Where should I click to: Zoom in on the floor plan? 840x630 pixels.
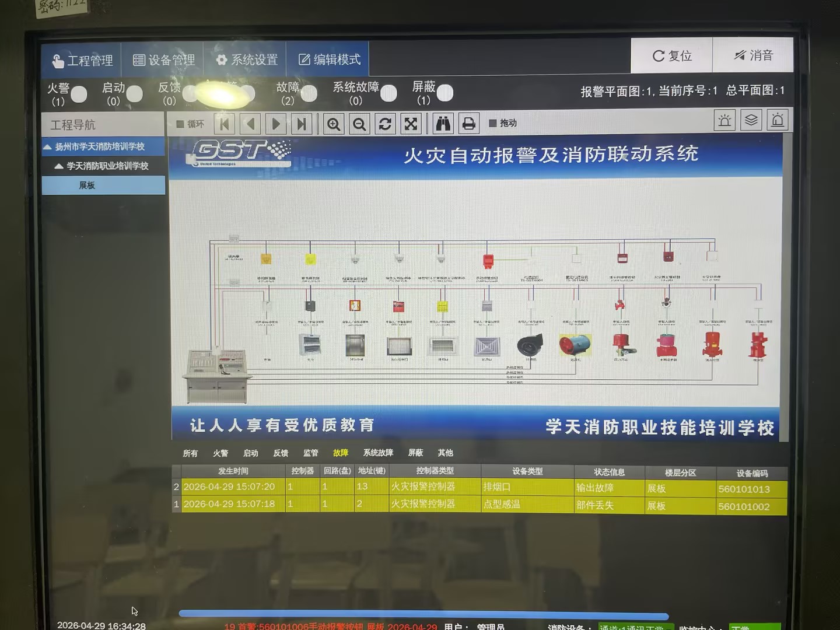coord(334,124)
